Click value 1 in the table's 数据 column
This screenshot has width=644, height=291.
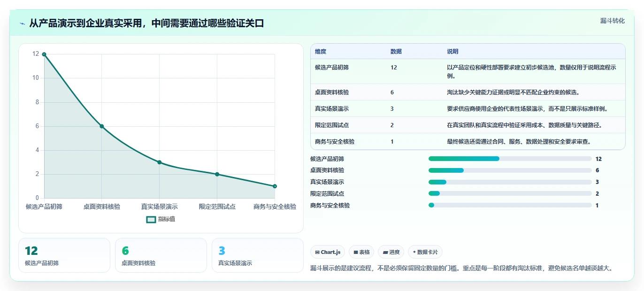click(392, 142)
